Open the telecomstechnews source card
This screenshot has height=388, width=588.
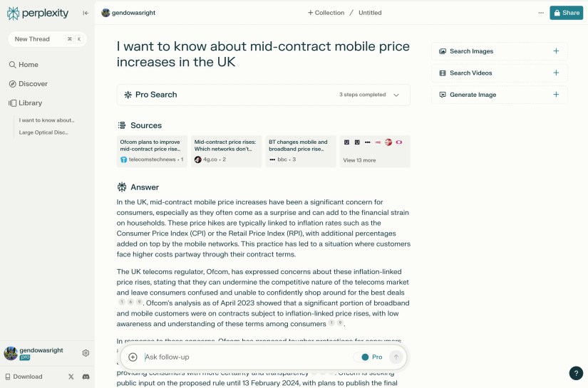tap(153, 151)
